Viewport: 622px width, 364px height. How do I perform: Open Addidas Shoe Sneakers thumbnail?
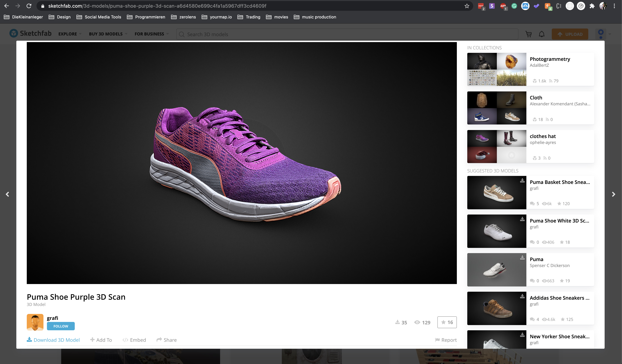pos(497,308)
